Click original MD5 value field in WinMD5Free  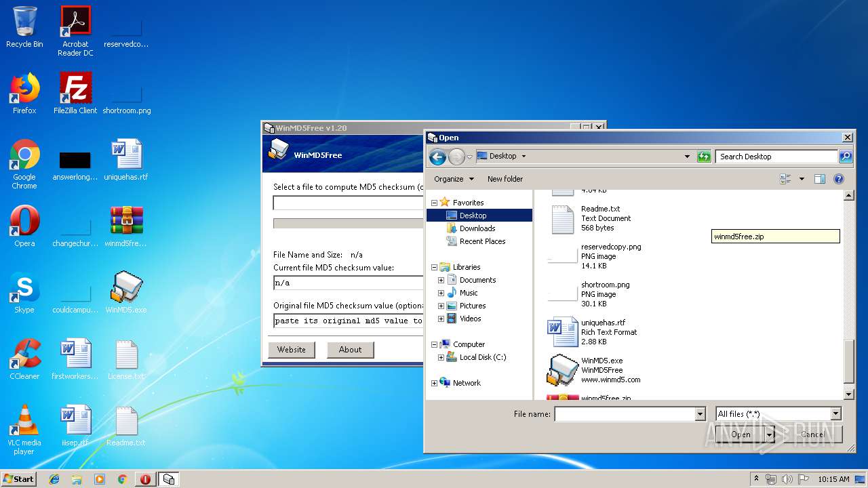coord(349,321)
